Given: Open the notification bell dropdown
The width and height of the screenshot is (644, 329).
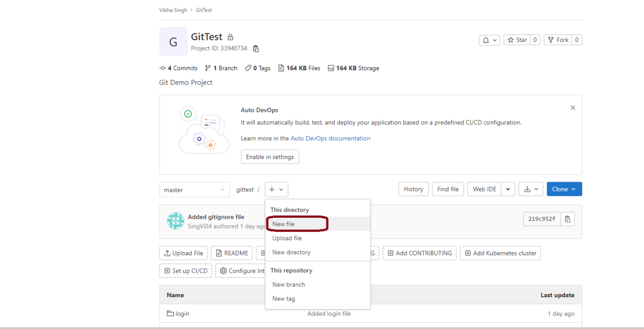Looking at the screenshot, I should 489,40.
